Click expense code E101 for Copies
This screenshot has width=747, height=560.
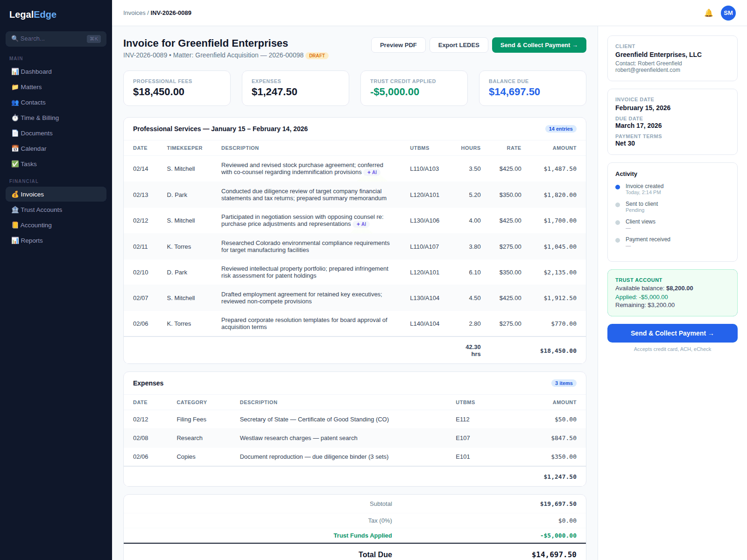coord(463,457)
